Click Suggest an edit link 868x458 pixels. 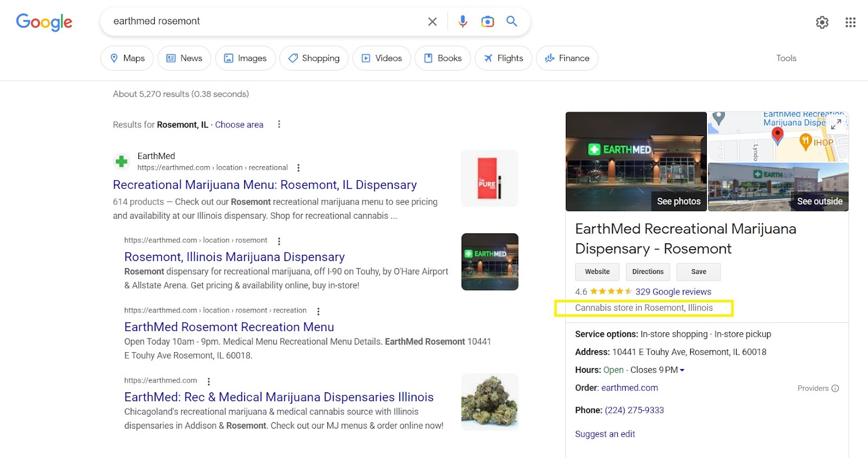click(x=605, y=434)
